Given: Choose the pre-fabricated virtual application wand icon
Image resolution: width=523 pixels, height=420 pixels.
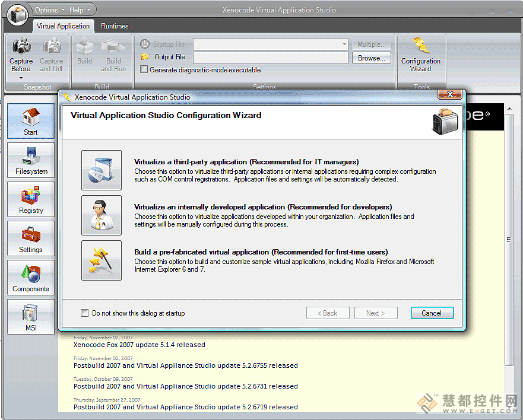Looking at the screenshot, I should click(102, 260).
